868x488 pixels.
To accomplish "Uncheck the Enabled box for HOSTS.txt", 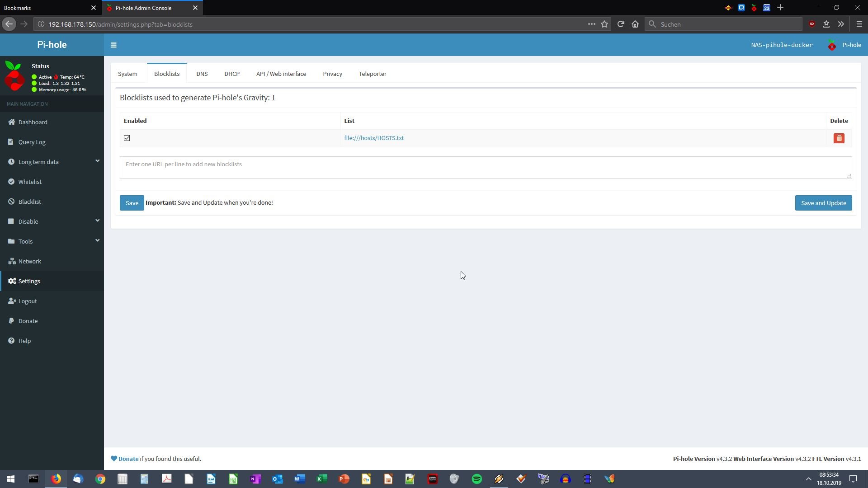I will [127, 138].
